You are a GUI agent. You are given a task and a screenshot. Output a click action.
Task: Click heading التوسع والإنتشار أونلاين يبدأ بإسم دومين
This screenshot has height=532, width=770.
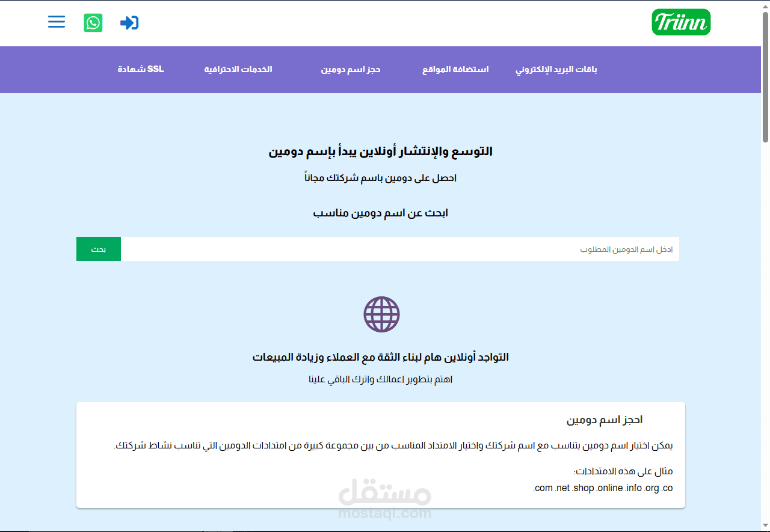click(x=381, y=151)
